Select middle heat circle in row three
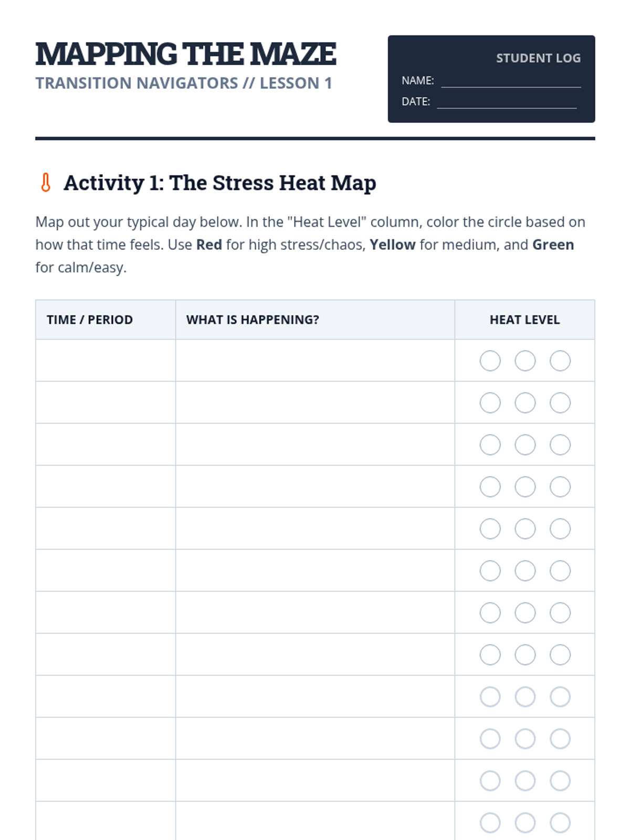 tap(525, 445)
